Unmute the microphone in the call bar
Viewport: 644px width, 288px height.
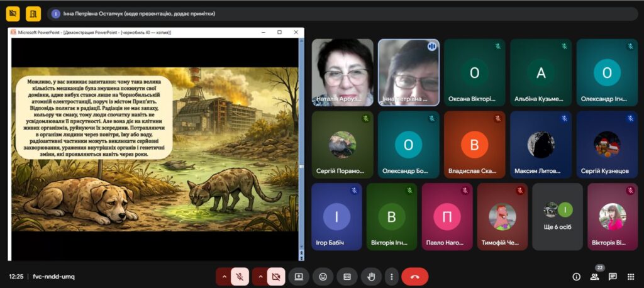pyautogui.click(x=240, y=277)
